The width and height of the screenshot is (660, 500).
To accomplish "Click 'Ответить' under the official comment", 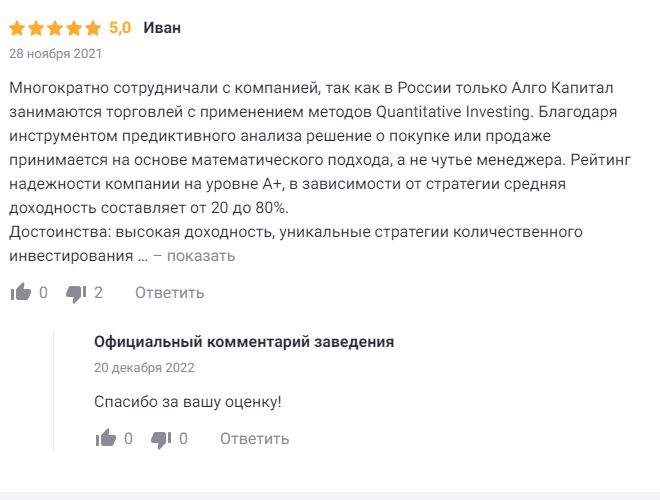I will (x=254, y=438).
